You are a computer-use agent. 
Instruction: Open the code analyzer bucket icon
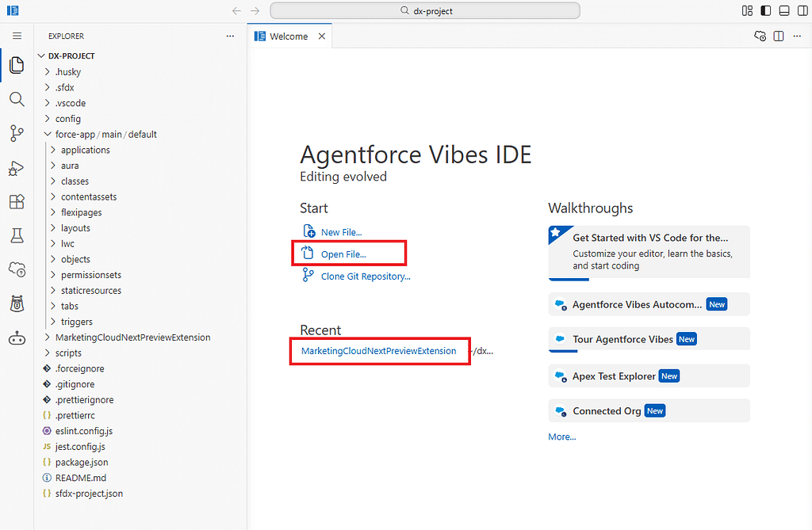(x=17, y=303)
